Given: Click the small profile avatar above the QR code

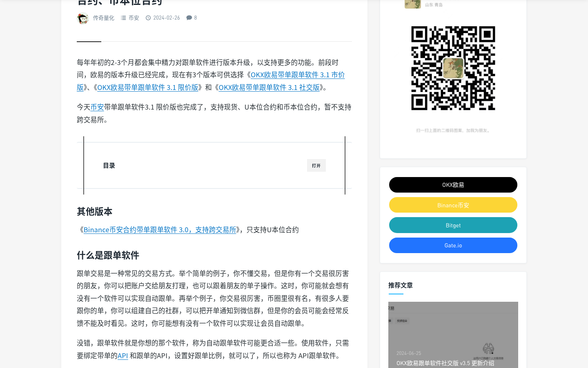Looking at the screenshot, I should pyautogui.click(x=413, y=4).
